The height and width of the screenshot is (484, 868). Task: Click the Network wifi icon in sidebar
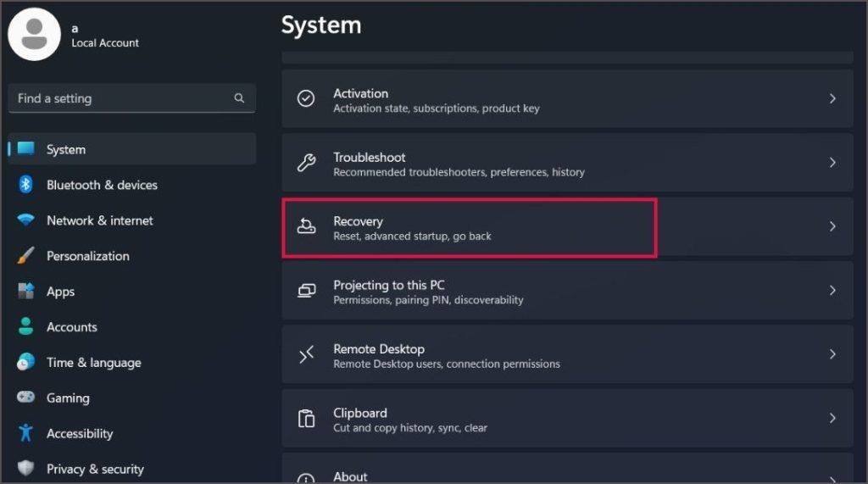point(25,220)
